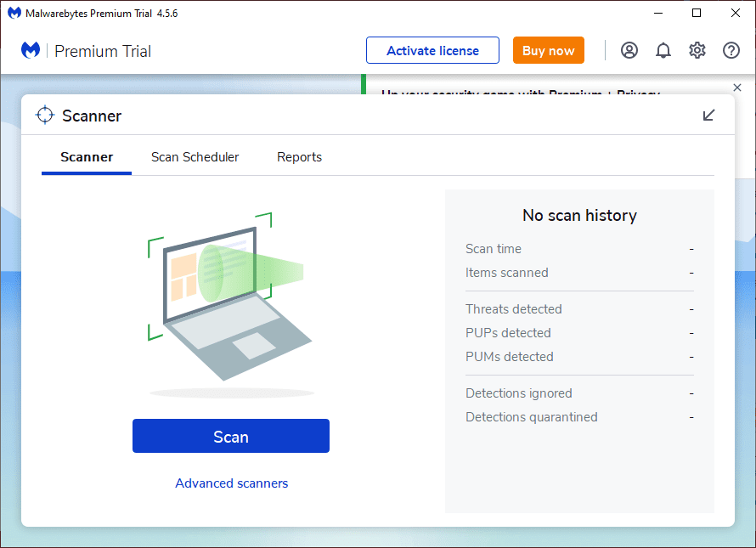This screenshot has height=548, width=756.
Task: Click the Scan time label
Action: pos(494,249)
